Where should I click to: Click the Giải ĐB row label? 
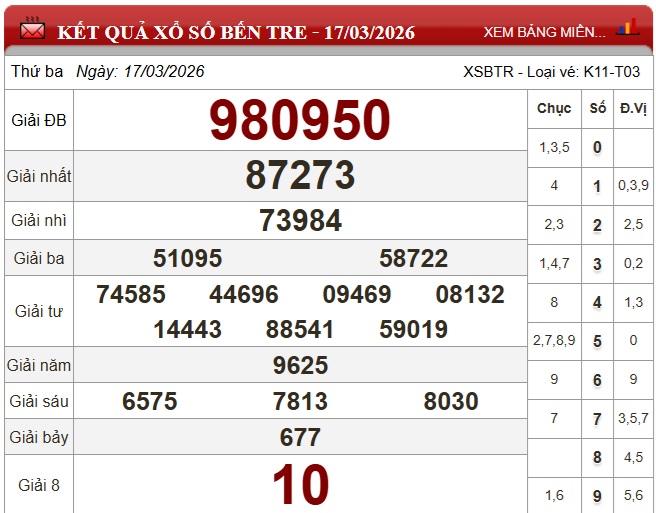(x=38, y=120)
